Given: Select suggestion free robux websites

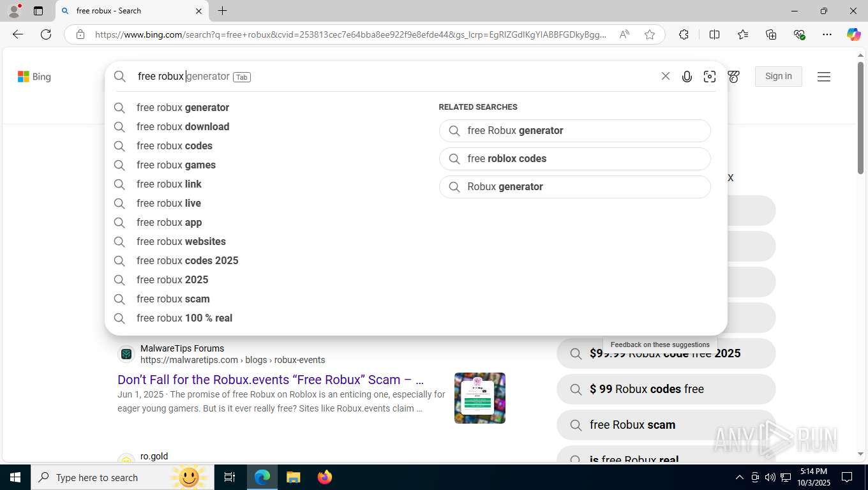Looking at the screenshot, I should (x=181, y=242).
